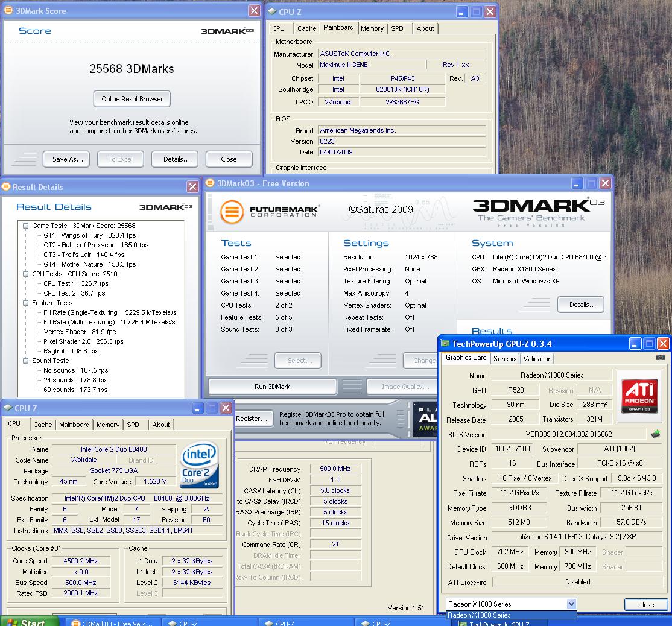Click the Select... tests button
Image resolution: width=672 pixels, height=626 pixels.
(x=298, y=361)
